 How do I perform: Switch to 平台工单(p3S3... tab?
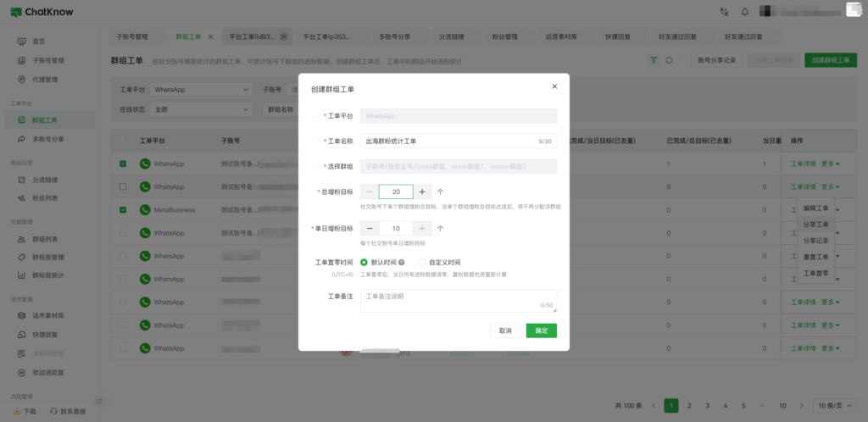click(x=327, y=36)
